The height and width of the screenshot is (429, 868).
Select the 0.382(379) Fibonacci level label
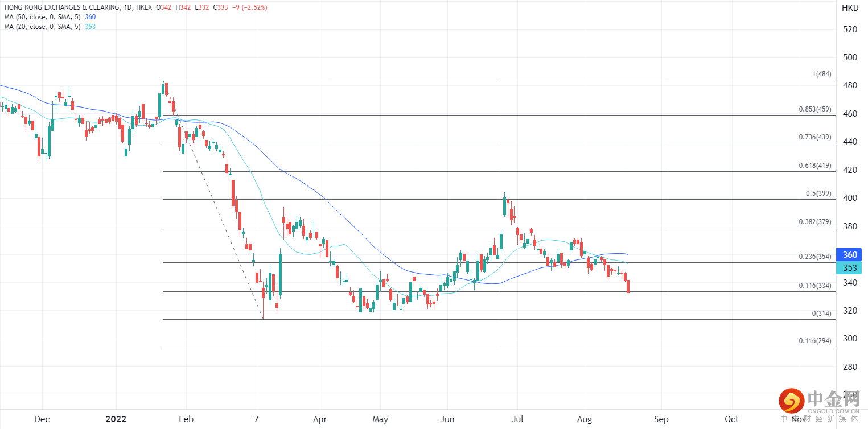816,222
